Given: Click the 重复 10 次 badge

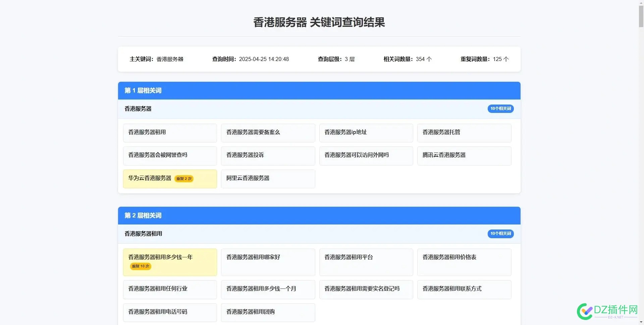Looking at the screenshot, I should point(140,266).
